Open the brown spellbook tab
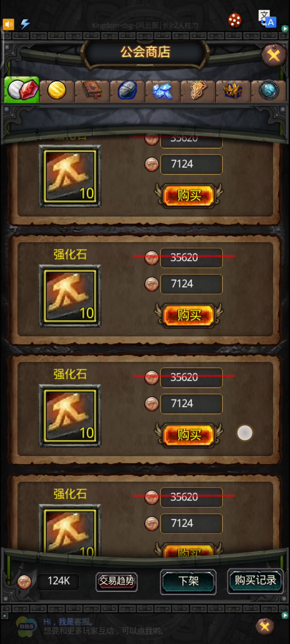 click(x=92, y=90)
